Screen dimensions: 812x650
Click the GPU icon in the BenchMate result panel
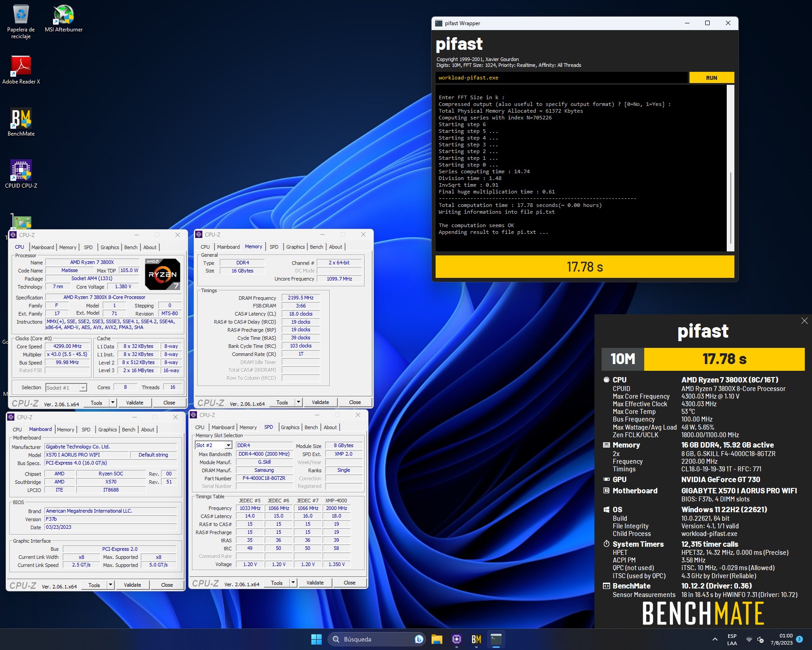point(607,479)
